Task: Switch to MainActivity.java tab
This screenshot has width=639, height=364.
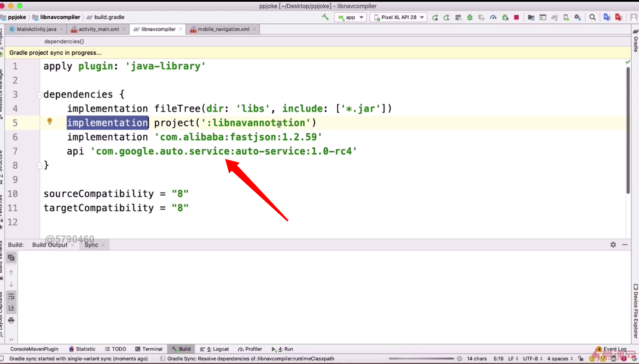Action: pos(36,29)
